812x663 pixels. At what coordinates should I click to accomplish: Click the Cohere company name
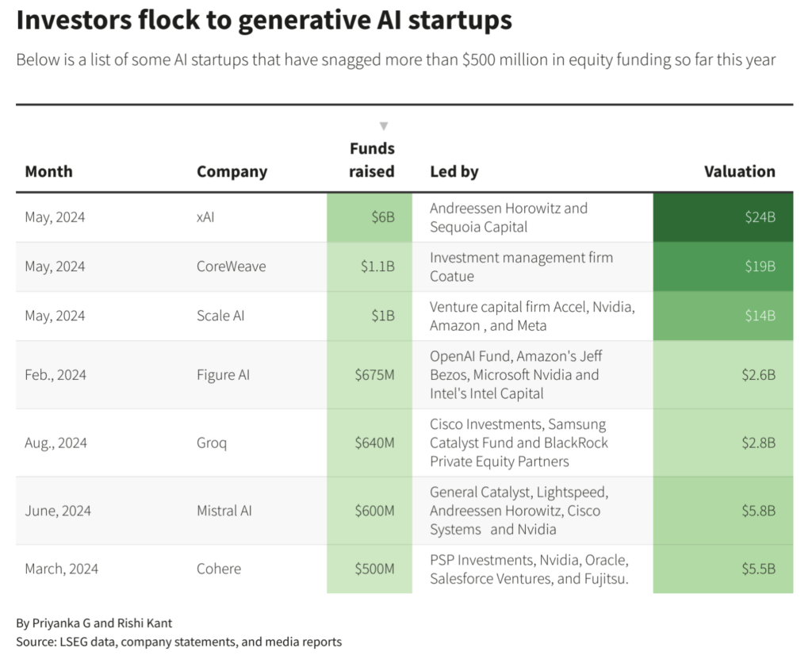219,569
